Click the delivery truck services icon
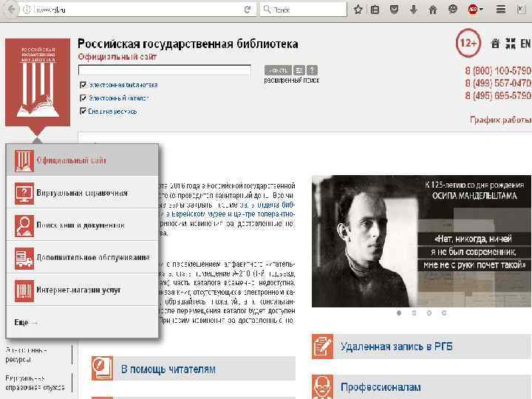Image resolution: width=532 pixels, height=399 pixels. coord(24,258)
